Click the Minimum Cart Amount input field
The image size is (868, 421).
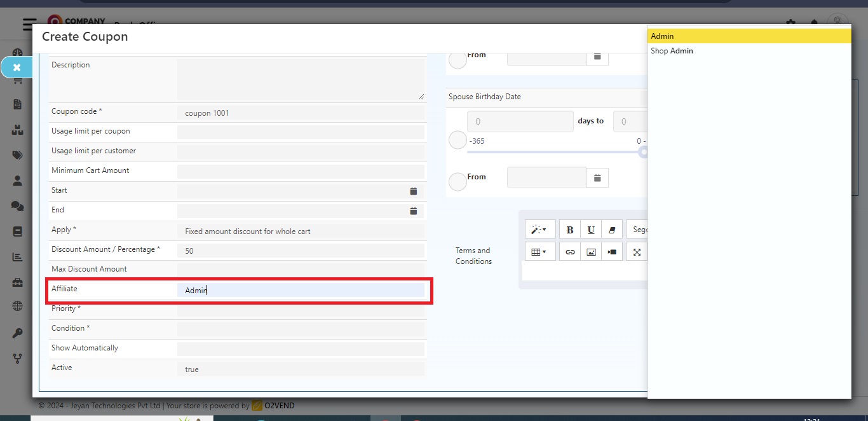tap(302, 171)
